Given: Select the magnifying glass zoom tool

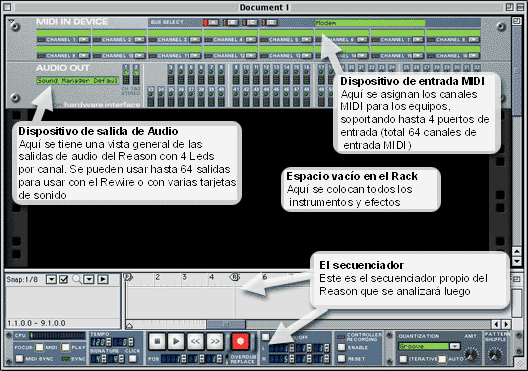Looking at the screenshot, I should (x=77, y=279).
